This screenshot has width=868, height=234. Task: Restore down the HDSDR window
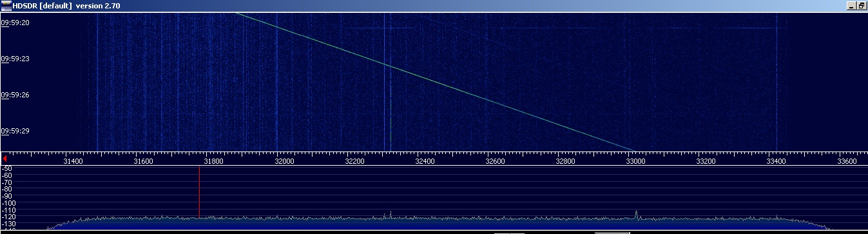click(x=861, y=6)
